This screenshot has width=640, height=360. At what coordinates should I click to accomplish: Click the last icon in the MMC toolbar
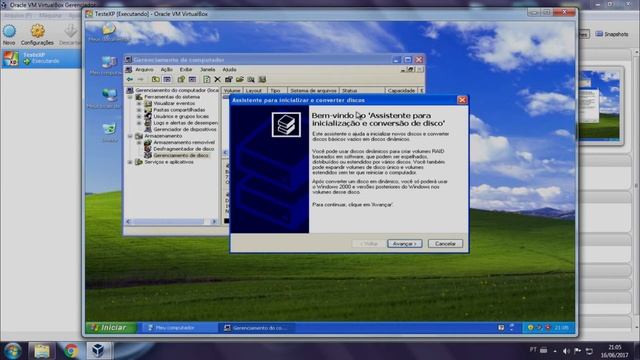click(x=262, y=79)
